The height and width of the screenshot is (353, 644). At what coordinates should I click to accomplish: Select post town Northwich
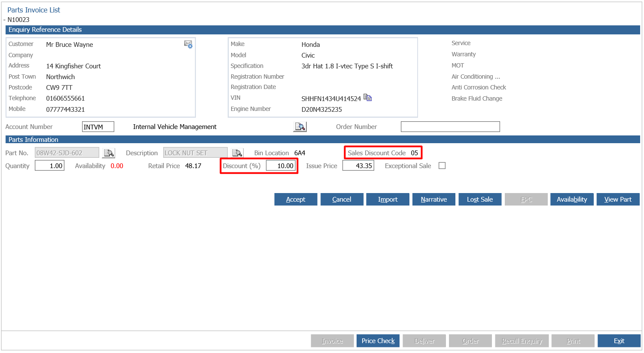(61, 77)
